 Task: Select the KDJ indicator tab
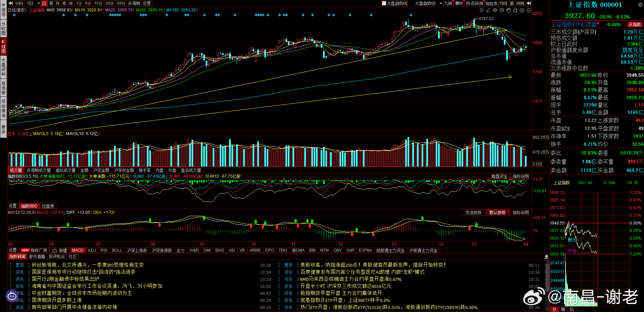tap(92, 250)
